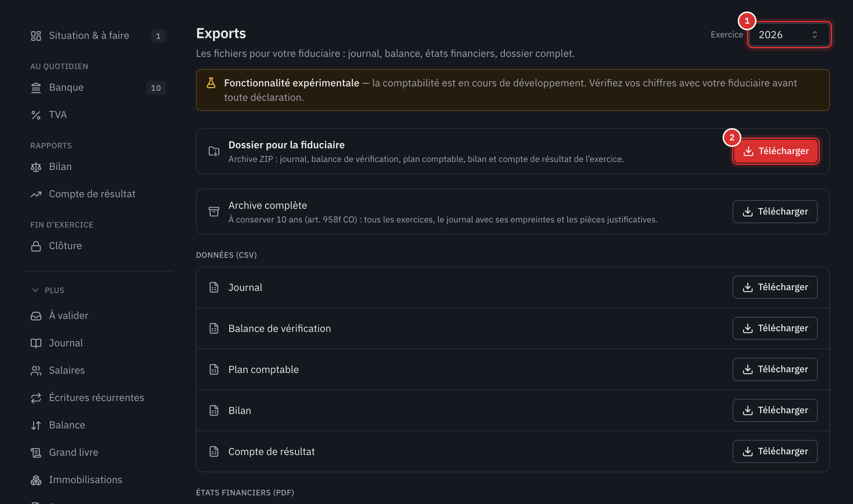This screenshot has height=504, width=853.
Task: Open the Immobilisations page
Action: tap(98, 480)
